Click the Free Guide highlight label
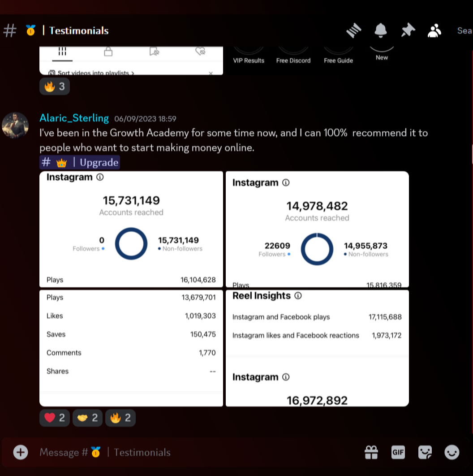The height and width of the screenshot is (476, 473). coord(338,61)
